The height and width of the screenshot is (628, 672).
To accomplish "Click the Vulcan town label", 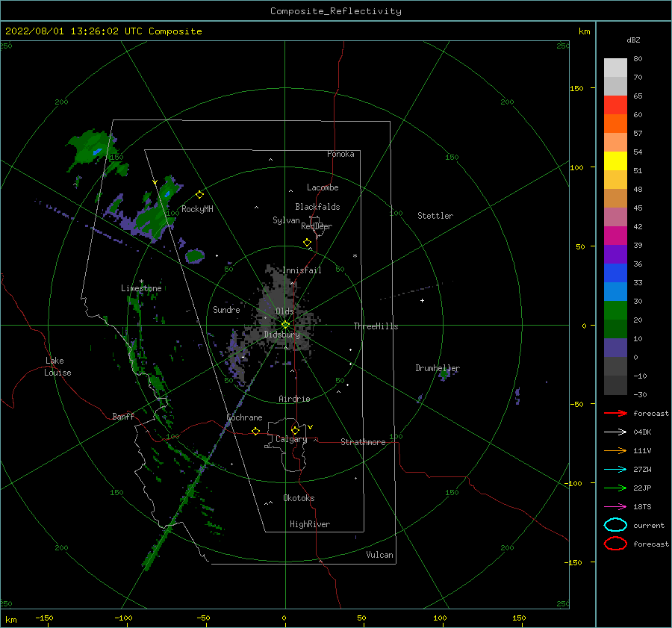I will [379, 555].
